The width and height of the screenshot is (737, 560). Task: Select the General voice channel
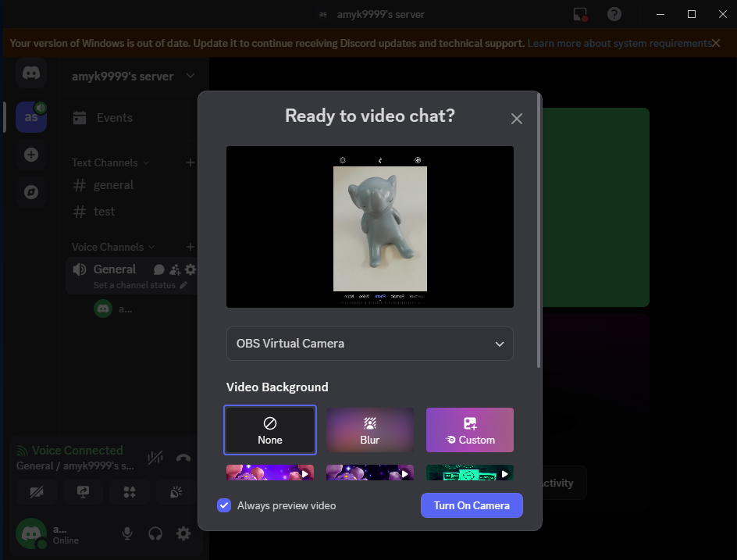tap(115, 269)
